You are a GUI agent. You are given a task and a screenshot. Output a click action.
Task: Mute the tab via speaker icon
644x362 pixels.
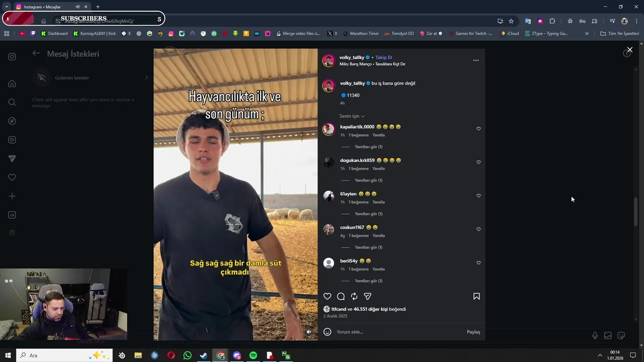[77, 7]
